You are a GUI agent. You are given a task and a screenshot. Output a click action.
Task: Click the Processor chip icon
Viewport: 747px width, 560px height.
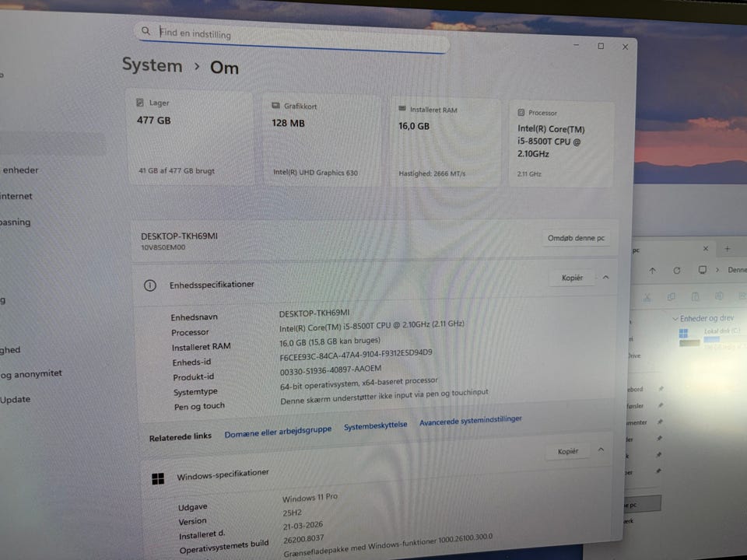click(x=521, y=112)
